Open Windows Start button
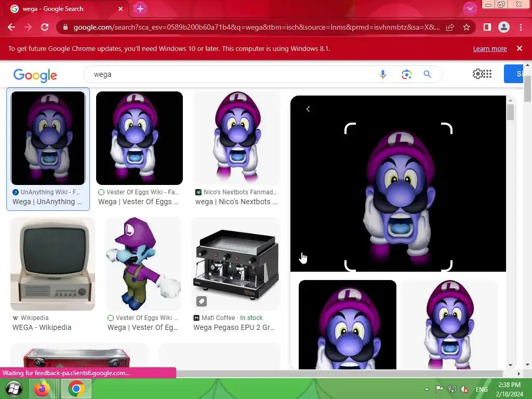 click(x=14, y=389)
